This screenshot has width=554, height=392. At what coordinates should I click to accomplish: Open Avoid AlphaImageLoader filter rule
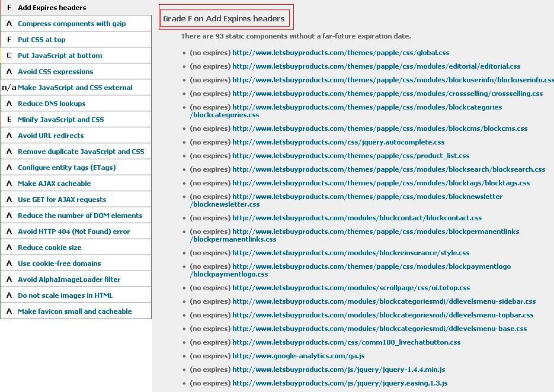(69, 279)
